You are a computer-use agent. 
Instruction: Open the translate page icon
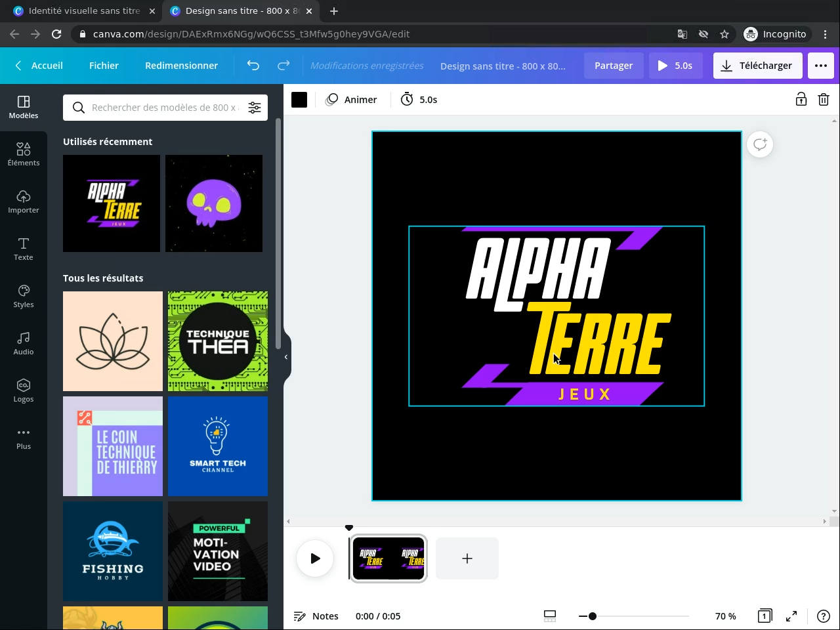point(682,34)
